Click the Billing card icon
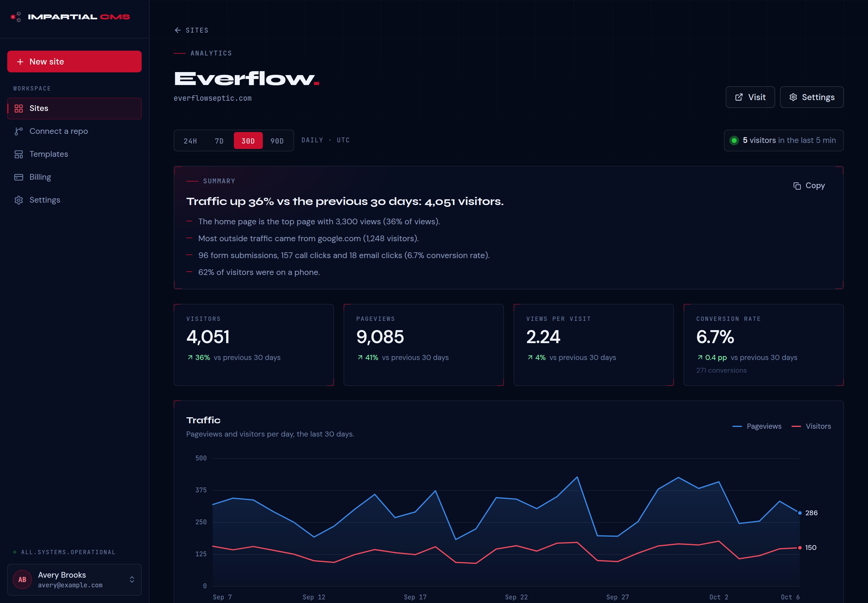The height and width of the screenshot is (603, 868). coord(18,177)
